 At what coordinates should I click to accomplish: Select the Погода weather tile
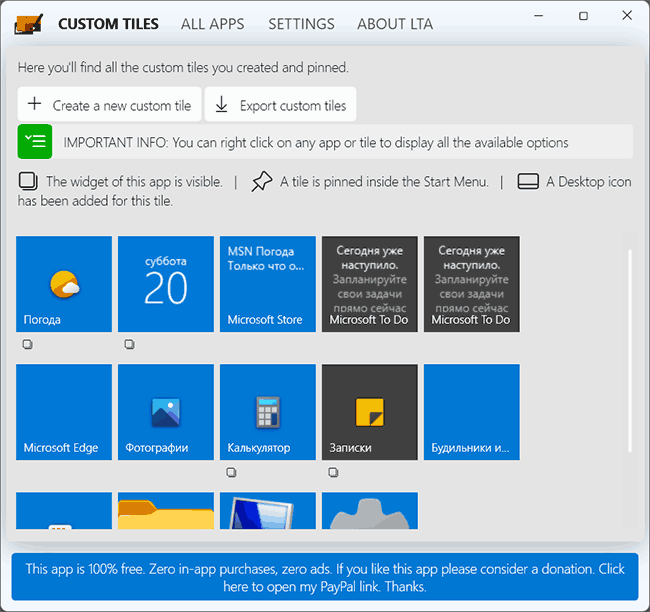pyautogui.click(x=64, y=284)
